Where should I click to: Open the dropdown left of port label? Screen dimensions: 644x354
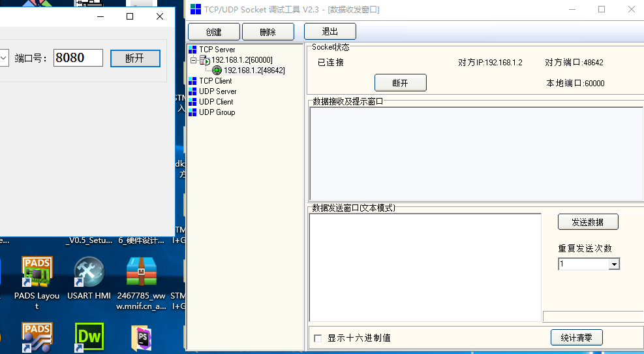pyautogui.click(x=4, y=58)
